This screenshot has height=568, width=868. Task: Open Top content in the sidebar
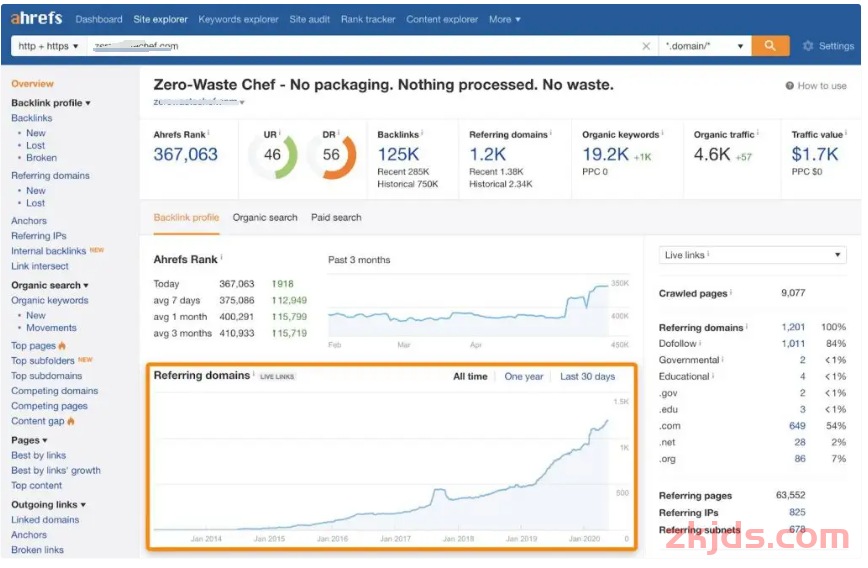(37, 488)
